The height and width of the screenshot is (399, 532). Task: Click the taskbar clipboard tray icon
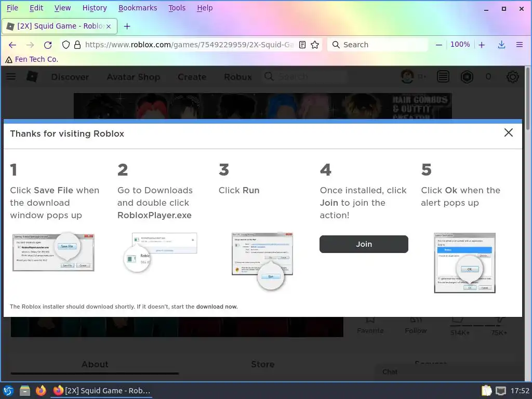(486, 391)
